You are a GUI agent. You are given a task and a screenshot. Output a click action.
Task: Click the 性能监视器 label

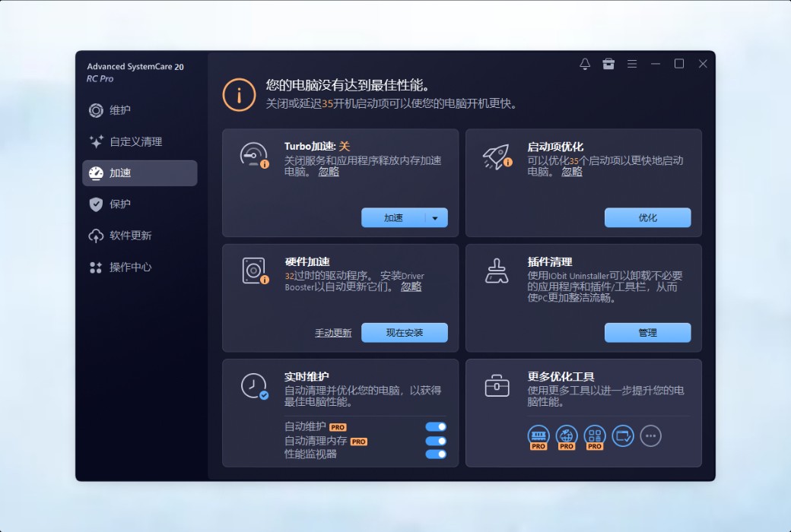point(310,454)
